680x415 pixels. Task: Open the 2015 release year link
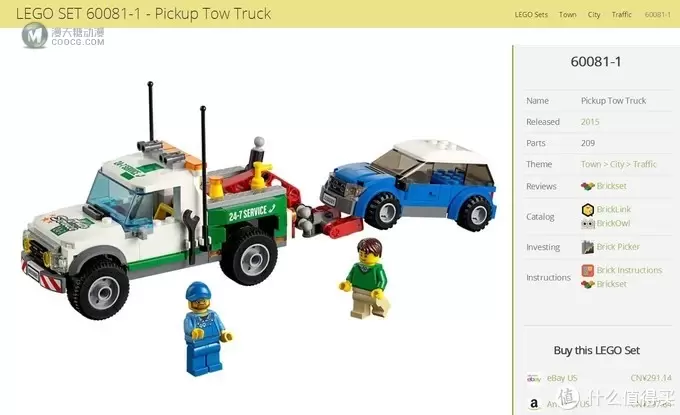[590, 122]
